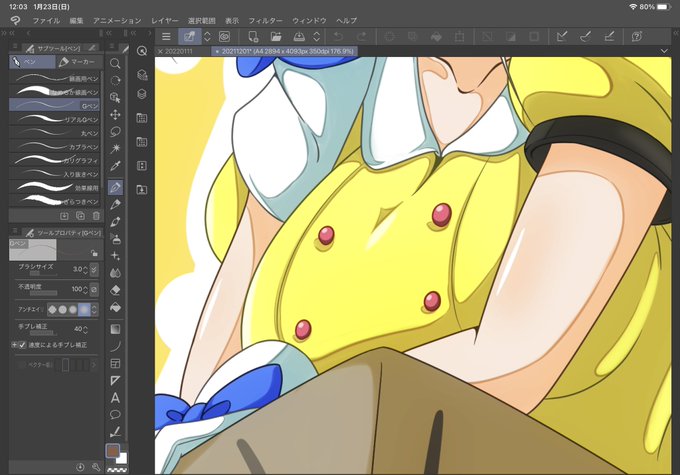This screenshot has width=680, height=475.
Task: Select the Auto select magic wand tool
Action: [115, 149]
